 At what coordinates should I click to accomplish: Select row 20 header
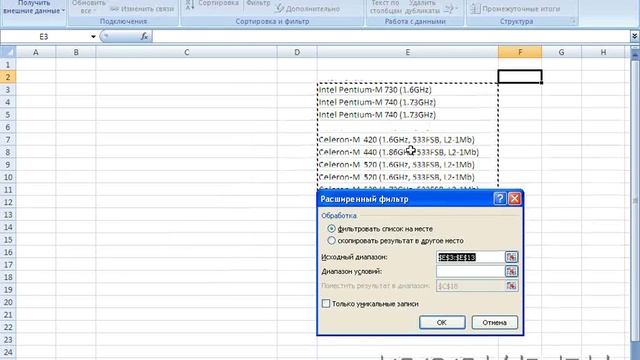8,302
